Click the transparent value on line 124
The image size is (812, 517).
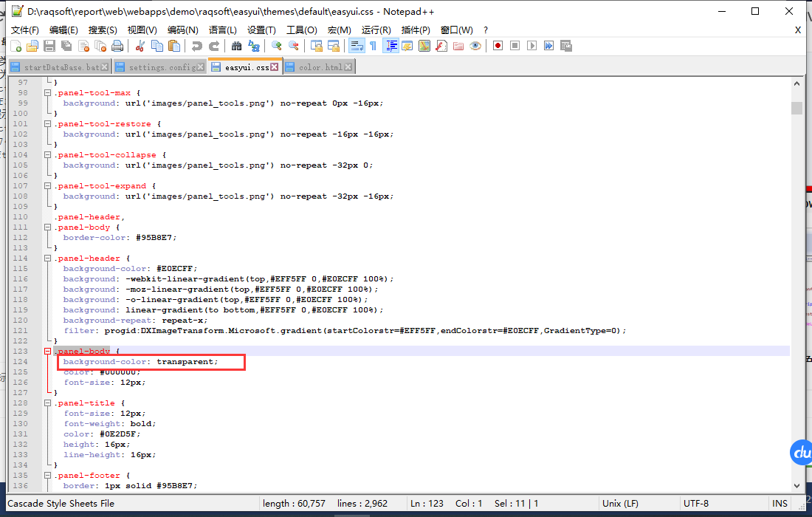(187, 362)
